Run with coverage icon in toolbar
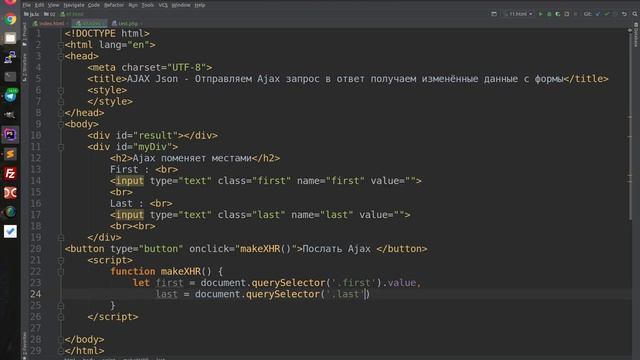 (558, 14)
